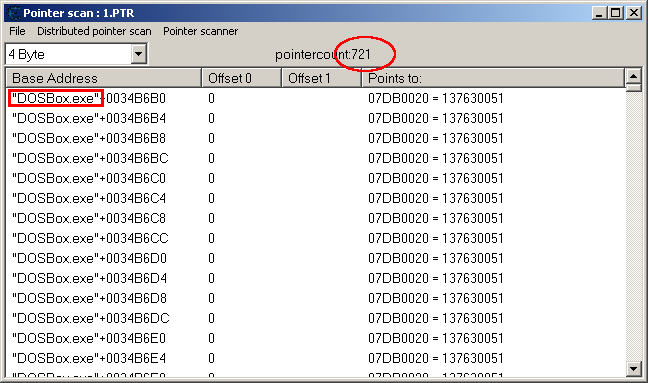Select row "DOSBox.exe"+0034B6BC
648x383 pixels.
pos(315,158)
